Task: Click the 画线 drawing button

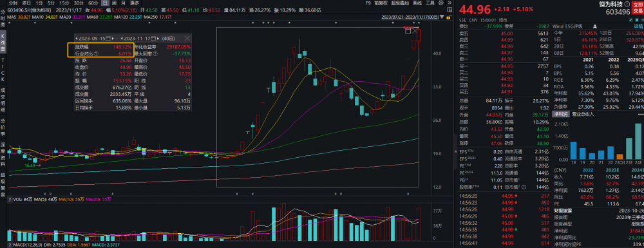Action: (417, 3)
